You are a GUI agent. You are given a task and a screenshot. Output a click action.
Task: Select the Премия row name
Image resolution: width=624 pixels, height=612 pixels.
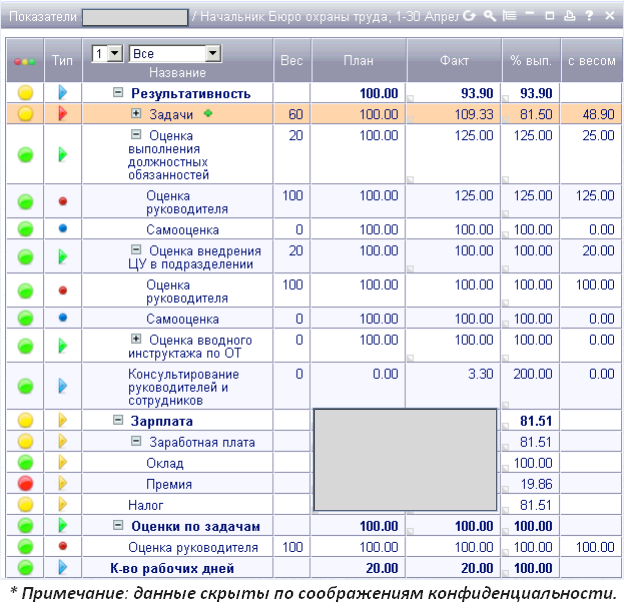169,484
